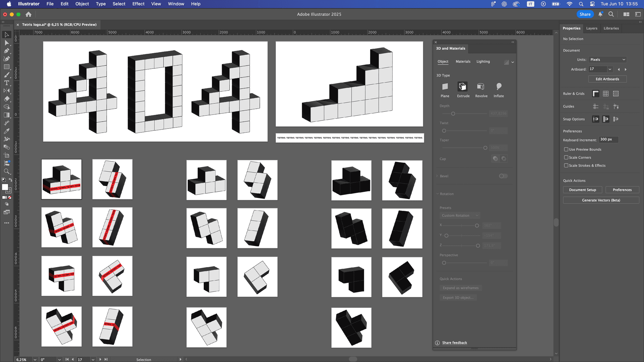
Task: Click the Keyboard Increment input field
Action: [608, 140]
